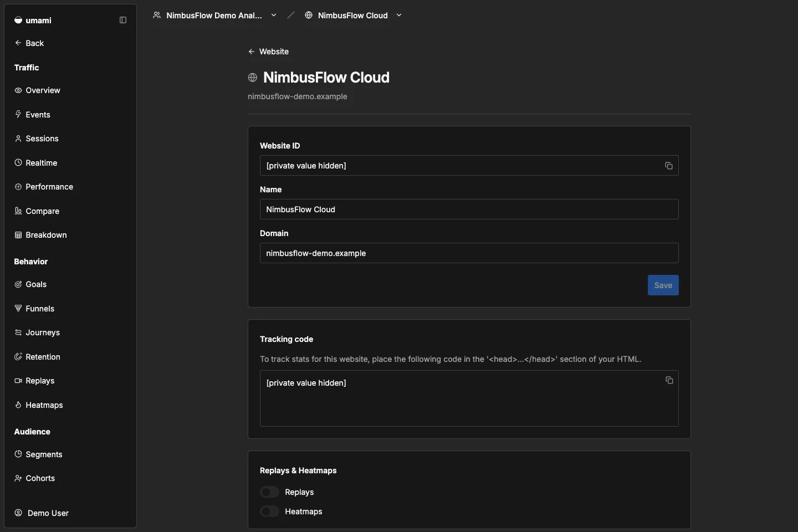Click the Segments pie icon
Viewport: 798px width, 532px height.
tap(18, 454)
